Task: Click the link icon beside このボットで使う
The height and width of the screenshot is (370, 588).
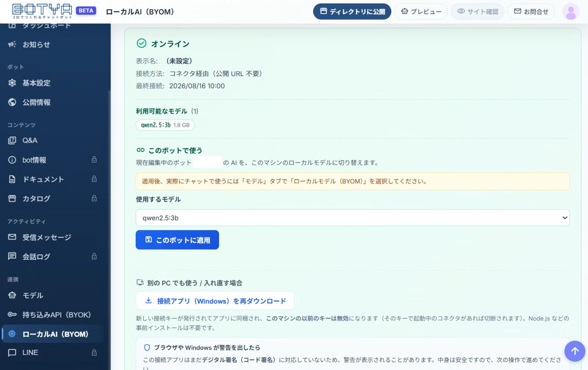Action: click(141, 150)
